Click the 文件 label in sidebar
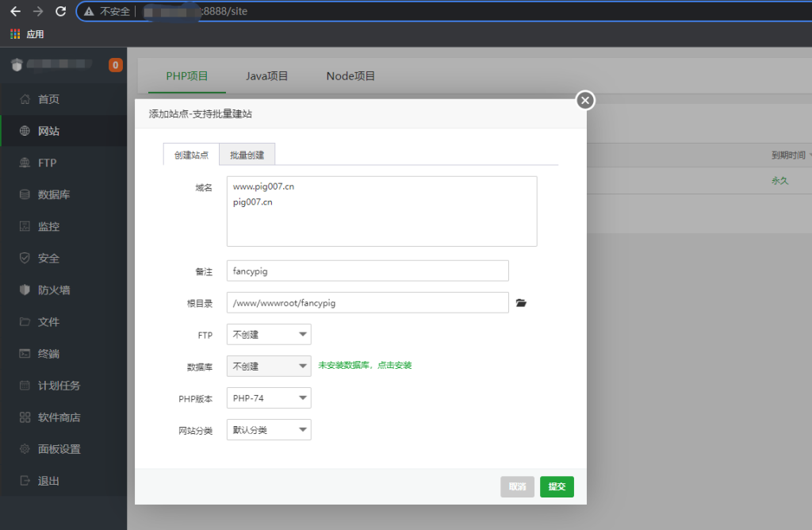Image resolution: width=812 pixels, height=530 pixels. click(x=48, y=322)
